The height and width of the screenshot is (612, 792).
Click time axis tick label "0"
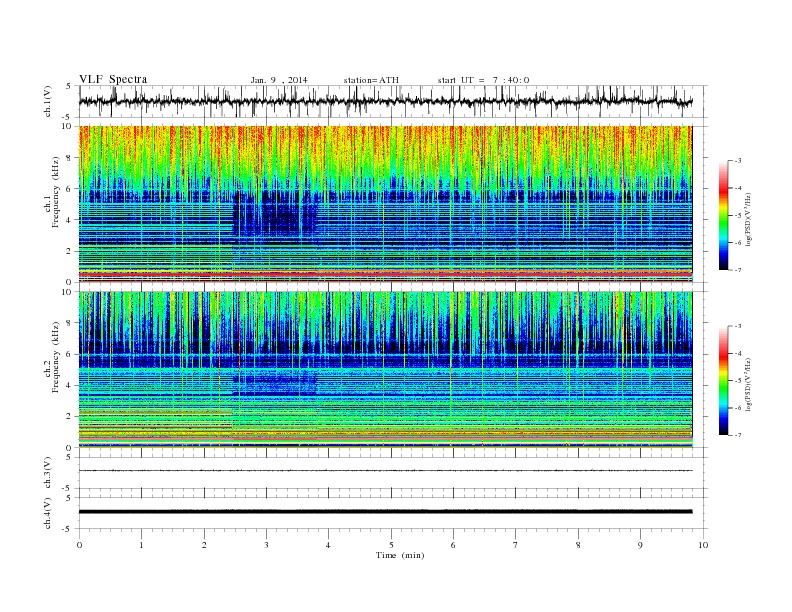pos(79,545)
